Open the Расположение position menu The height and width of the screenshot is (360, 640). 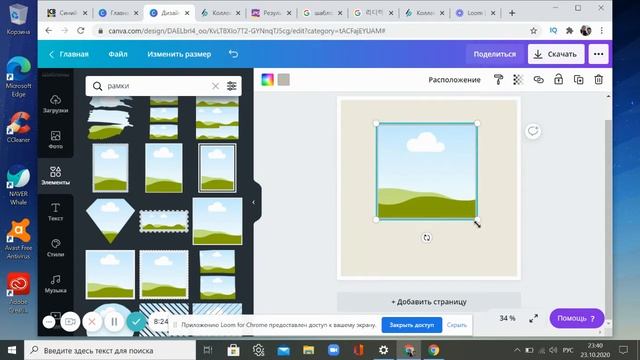tap(454, 80)
